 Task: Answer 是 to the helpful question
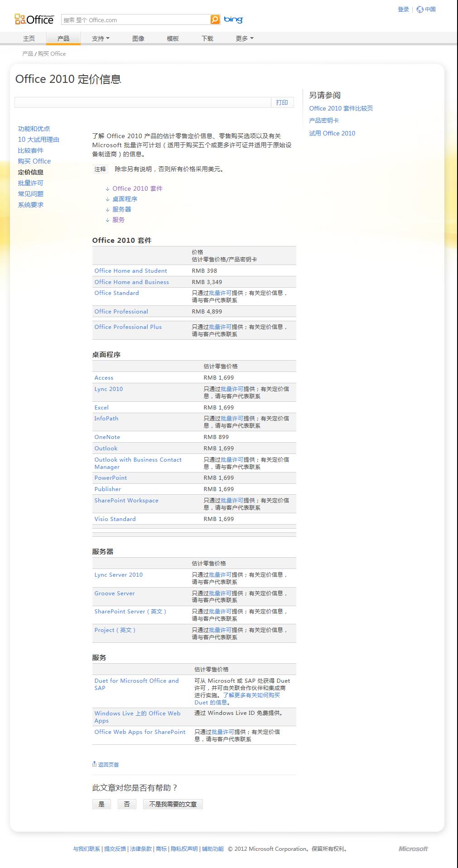coord(101,804)
